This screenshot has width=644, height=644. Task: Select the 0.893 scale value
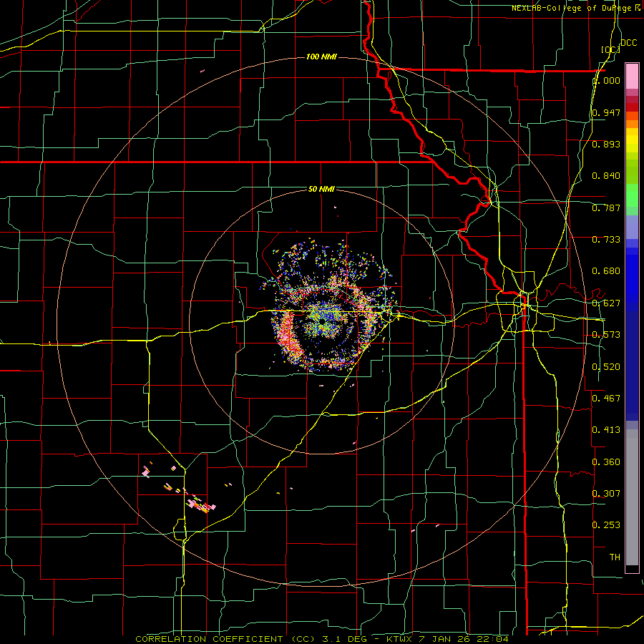(x=606, y=144)
